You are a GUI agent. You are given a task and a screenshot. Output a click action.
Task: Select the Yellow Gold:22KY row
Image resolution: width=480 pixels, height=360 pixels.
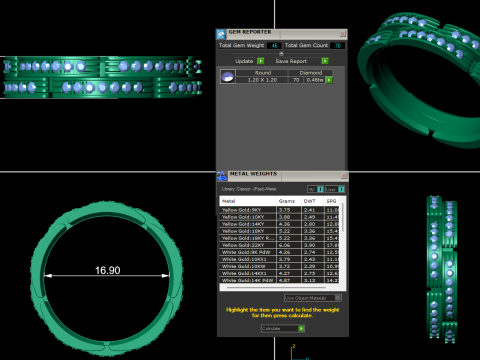(x=279, y=245)
